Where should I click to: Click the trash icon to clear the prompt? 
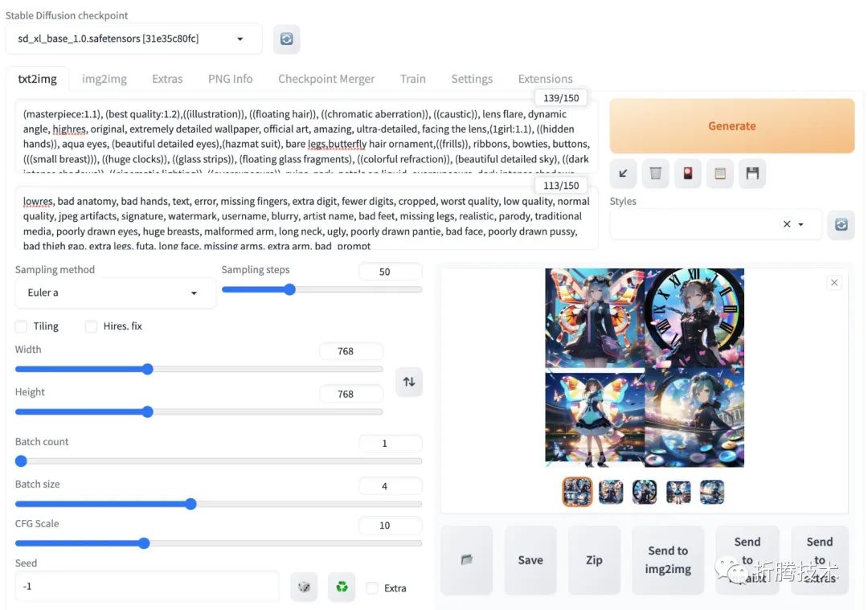(656, 174)
